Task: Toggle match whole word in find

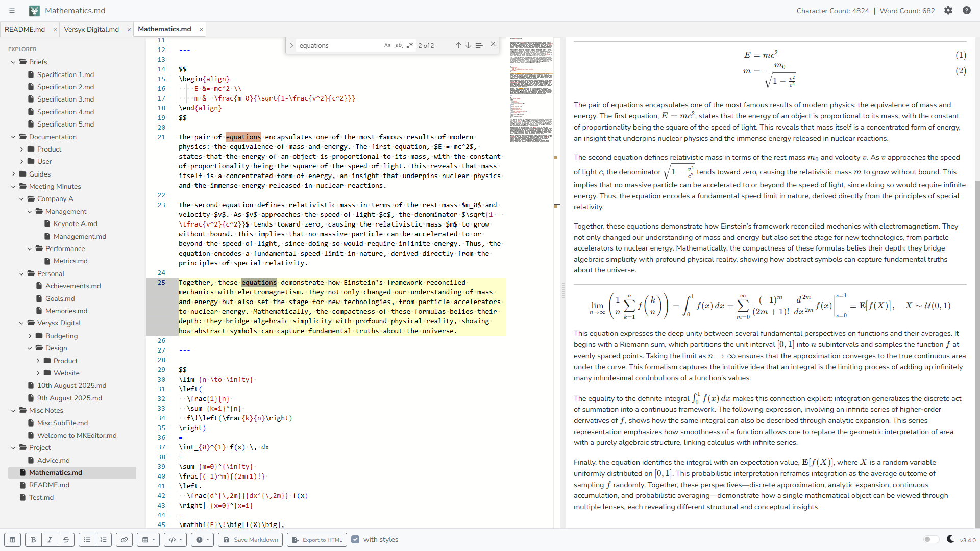Action: [x=399, y=45]
